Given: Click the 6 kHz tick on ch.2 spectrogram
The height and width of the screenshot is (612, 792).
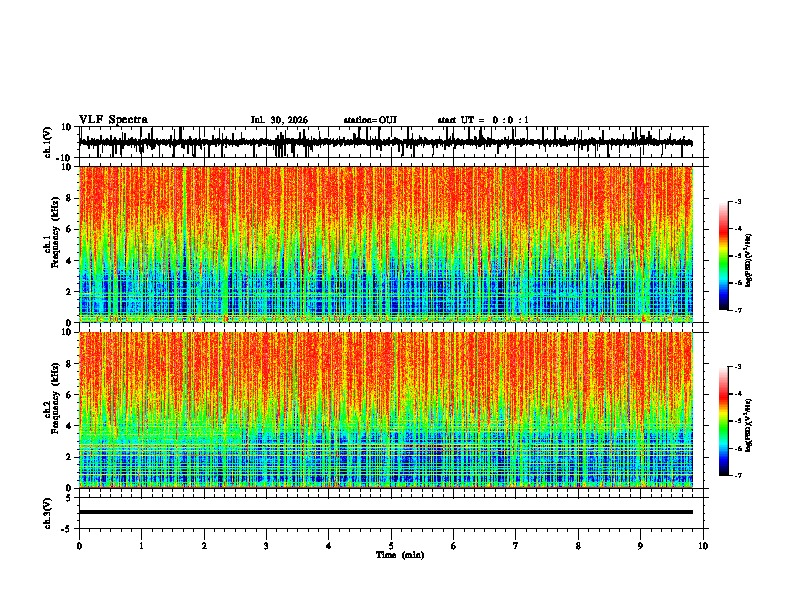Looking at the screenshot, I should 69,395.
